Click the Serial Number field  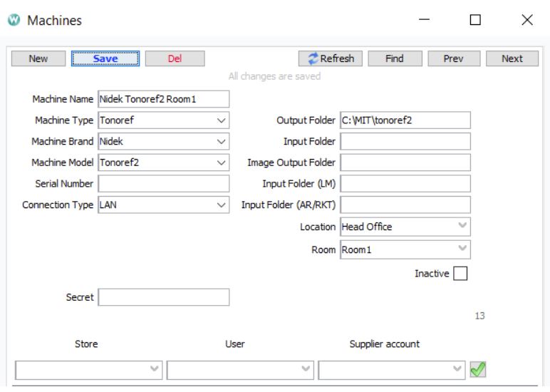click(163, 184)
